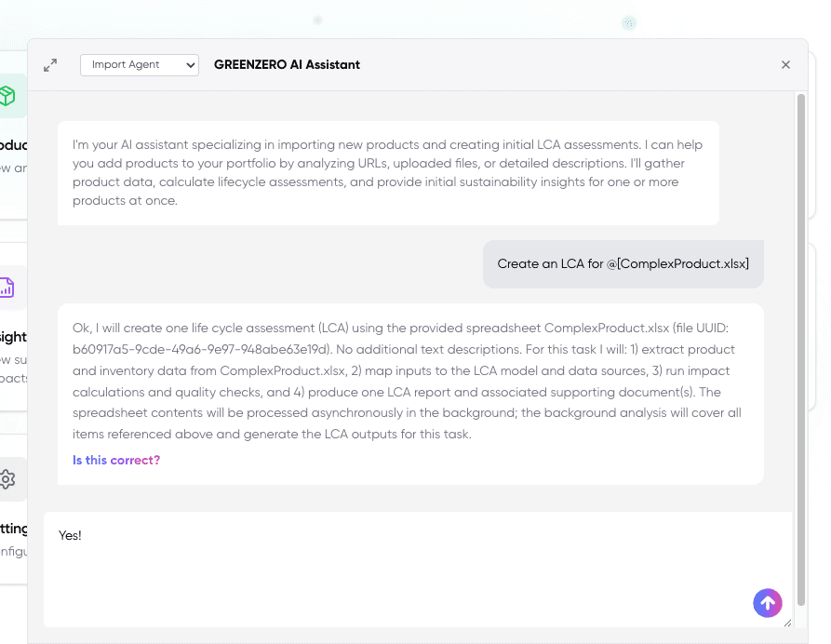
Task: Click the Import Agent dropdown chevron
Action: tap(190, 65)
